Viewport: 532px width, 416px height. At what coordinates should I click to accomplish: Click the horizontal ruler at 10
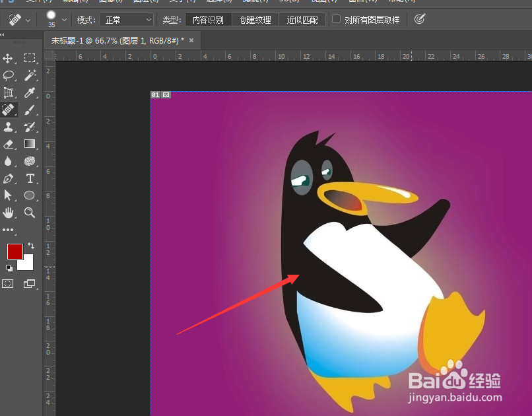[x=281, y=56]
